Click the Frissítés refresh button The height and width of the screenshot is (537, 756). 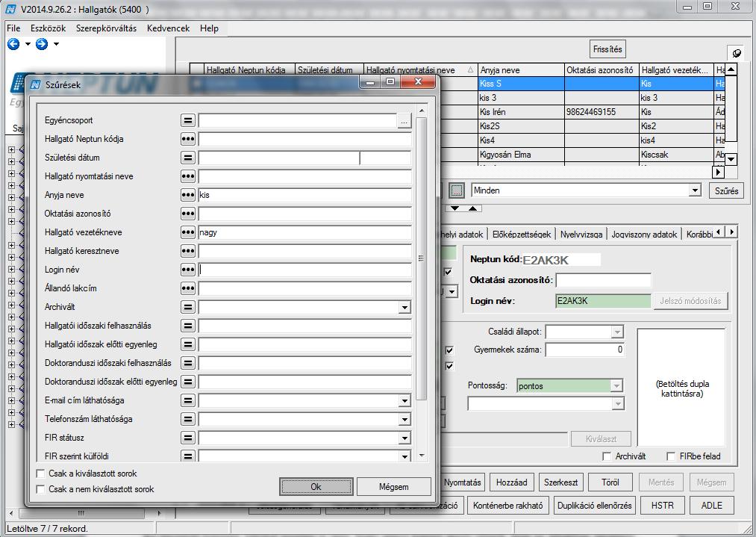pos(607,49)
